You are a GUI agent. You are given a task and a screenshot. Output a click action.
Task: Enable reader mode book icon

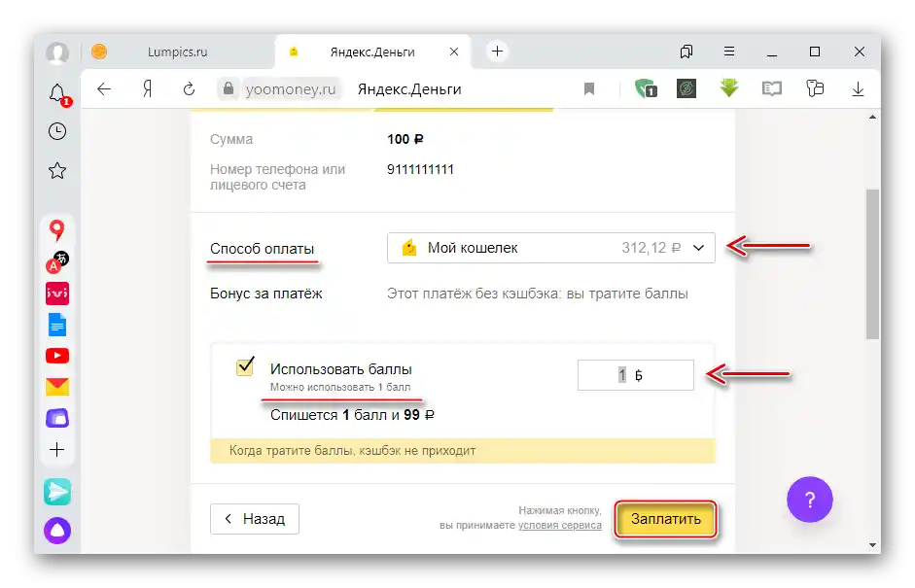[x=771, y=89]
